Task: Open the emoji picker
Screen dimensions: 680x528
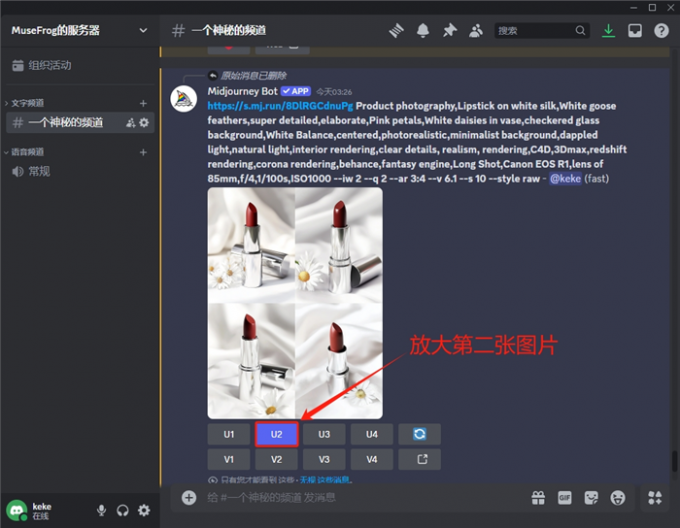Action: coord(618,498)
